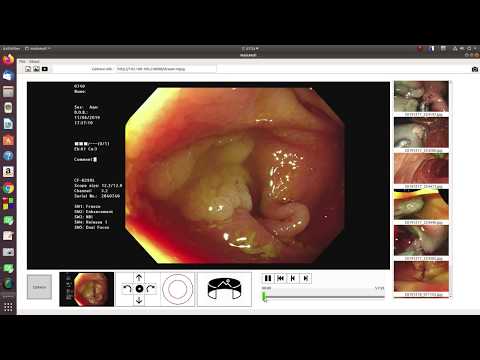This screenshot has height=360, width=480.
Task: Open the Help icon in the dock
Action: (8, 156)
